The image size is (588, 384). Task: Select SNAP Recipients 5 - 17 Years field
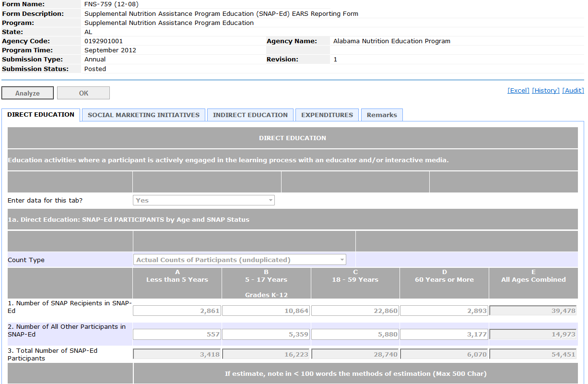pyautogui.click(x=266, y=311)
